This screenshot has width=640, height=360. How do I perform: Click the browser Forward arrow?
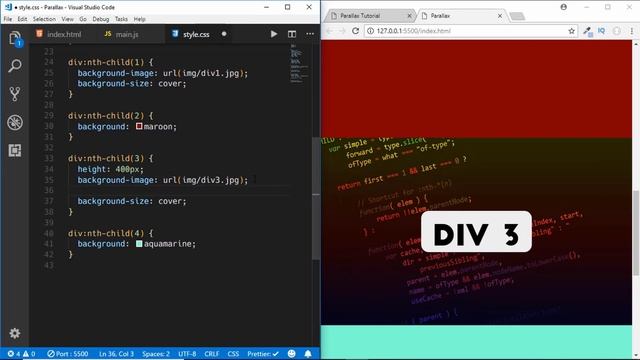click(x=342, y=31)
